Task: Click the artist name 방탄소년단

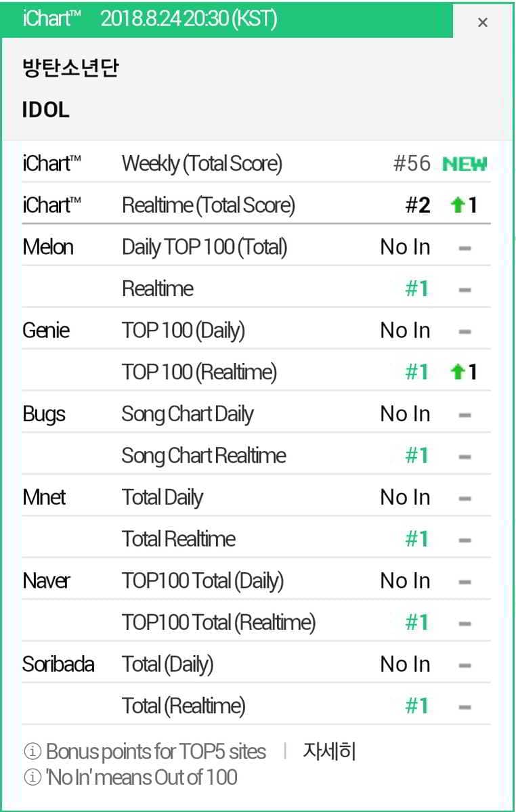Action: tap(70, 69)
